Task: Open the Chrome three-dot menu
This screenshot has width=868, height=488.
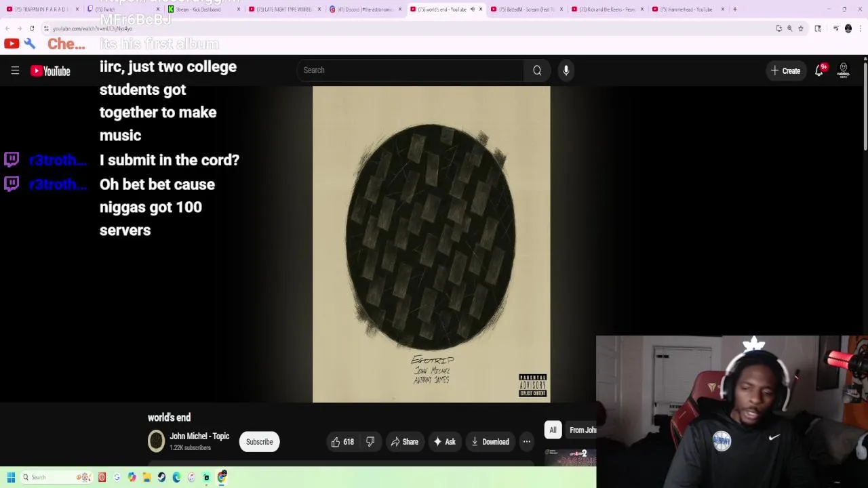Action: coord(861,28)
